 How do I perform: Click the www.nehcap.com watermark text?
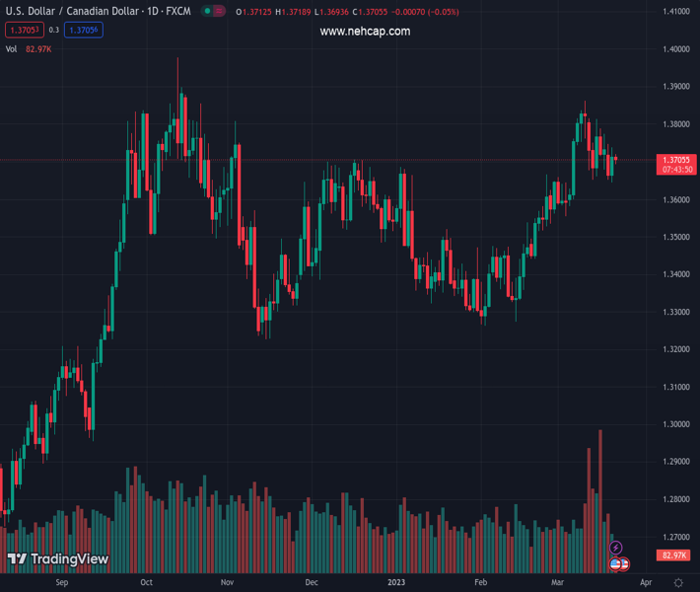pyautogui.click(x=365, y=32)
